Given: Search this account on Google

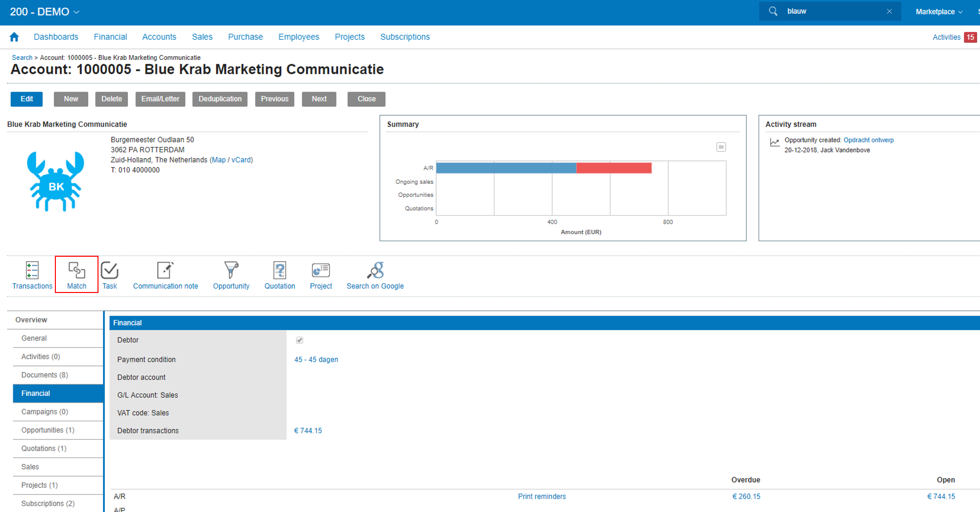Looking at the screenshot, I should point(375,270).
